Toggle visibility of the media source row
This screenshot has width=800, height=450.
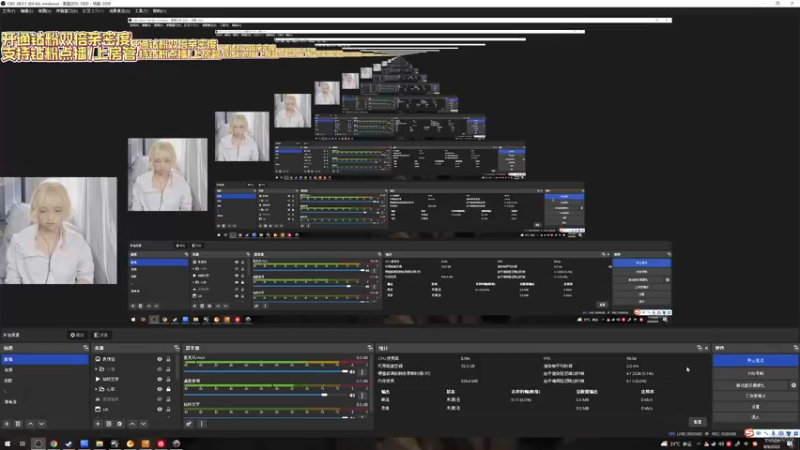(160, 379)
